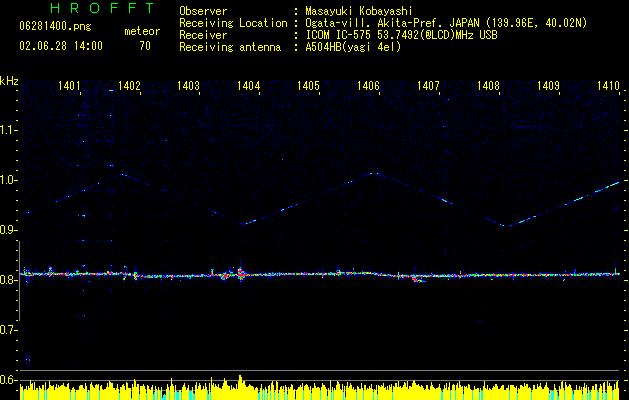Click the 1.1 kHz axis label
Viewport: 629px width, 400px height.
pos(8,130)
